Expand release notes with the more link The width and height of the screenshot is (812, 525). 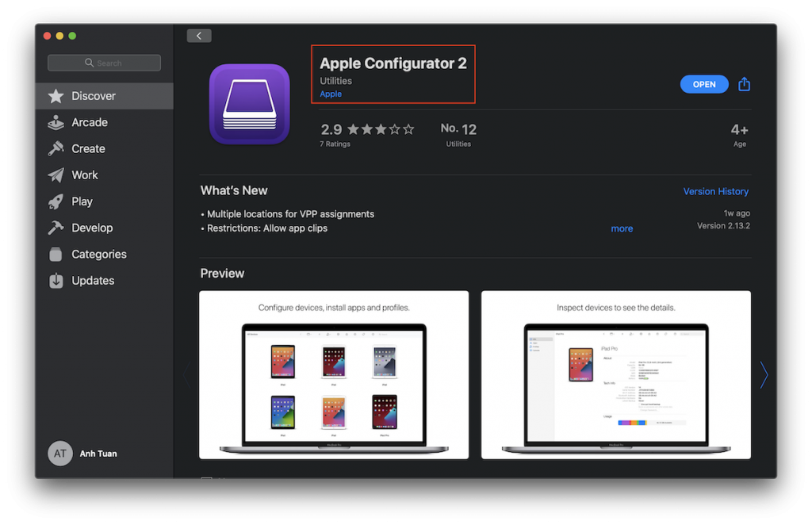pyautogui.click(x=622, y=228)
